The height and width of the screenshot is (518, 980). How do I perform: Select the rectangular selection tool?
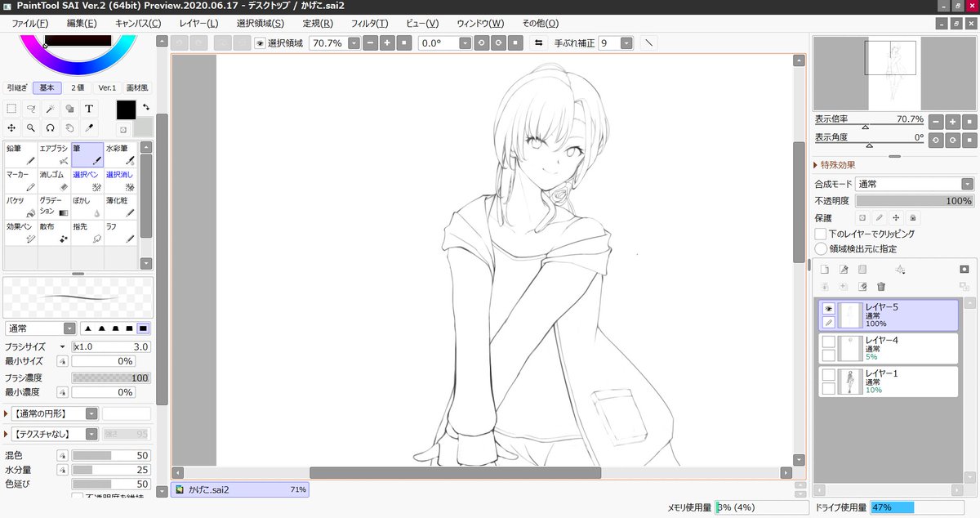[x=11, y=108]
